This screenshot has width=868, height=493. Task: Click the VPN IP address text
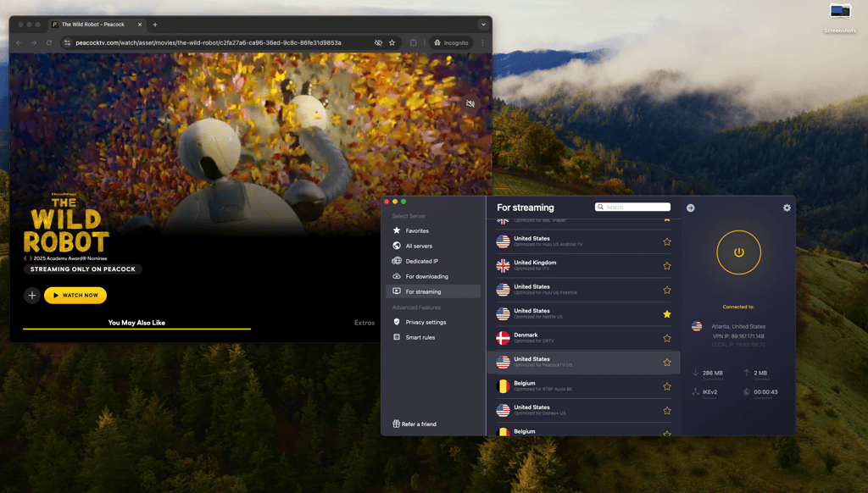click(738, 335)
